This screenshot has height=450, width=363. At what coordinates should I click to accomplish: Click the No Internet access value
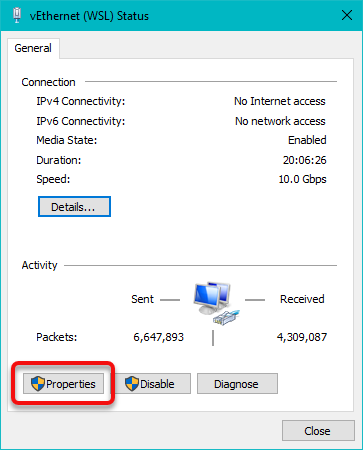click(280, 101)
